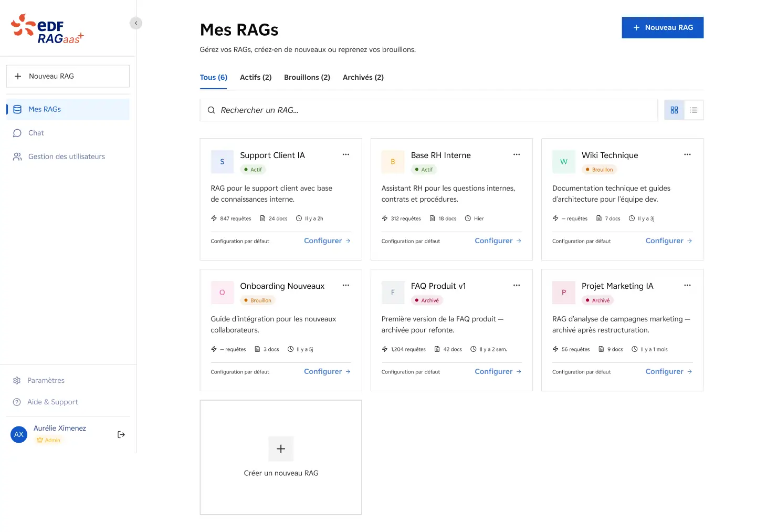Select the Tous (6) tab
Screen dimensions: 767x532
pyautogui.click(x=214, y=77)
